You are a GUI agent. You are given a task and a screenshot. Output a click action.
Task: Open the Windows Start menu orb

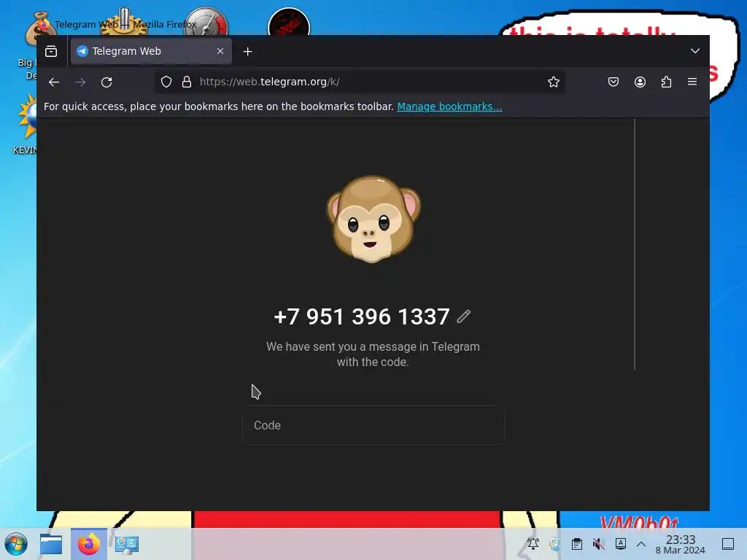click(x=16, y=544)
